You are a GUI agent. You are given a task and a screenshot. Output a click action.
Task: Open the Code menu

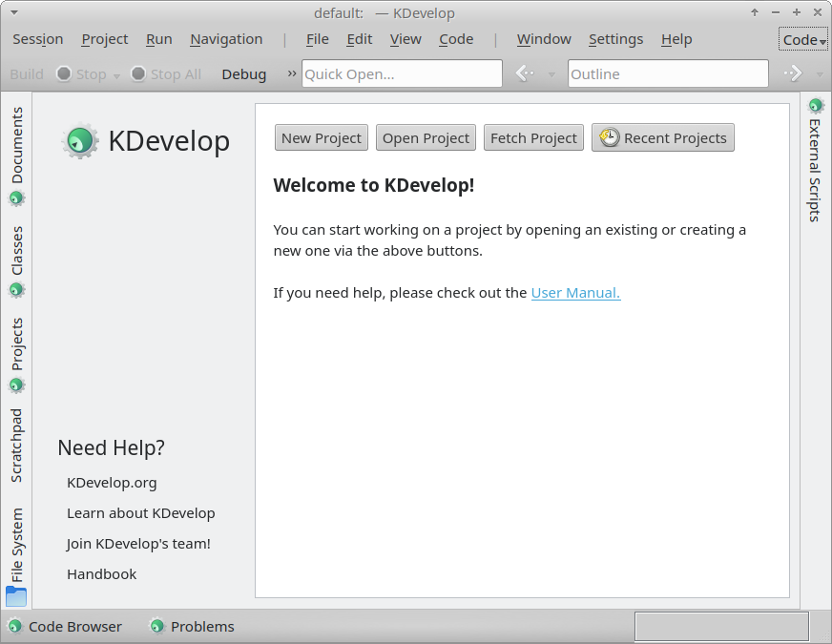pyautogui.click(x=456, y=39)
